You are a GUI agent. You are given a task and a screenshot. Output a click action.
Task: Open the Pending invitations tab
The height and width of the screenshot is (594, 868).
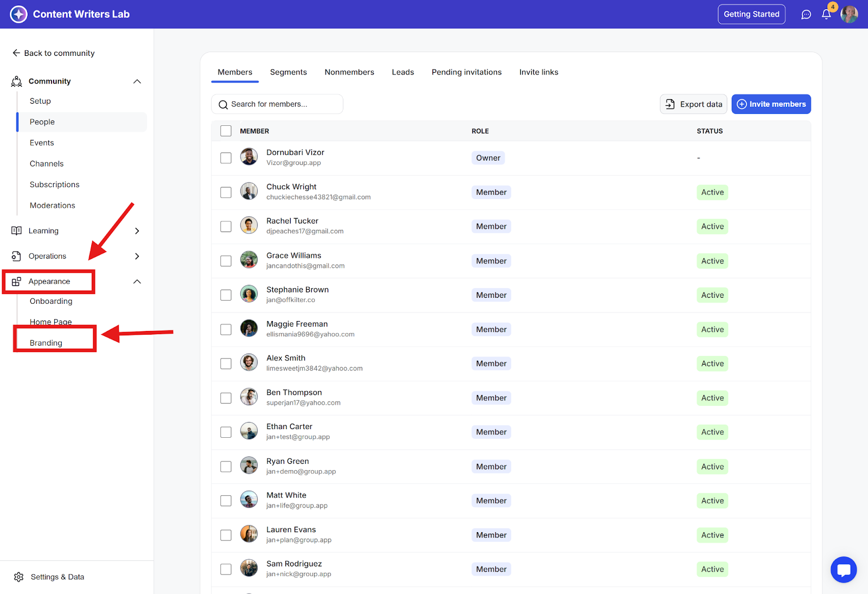[467, 72]
